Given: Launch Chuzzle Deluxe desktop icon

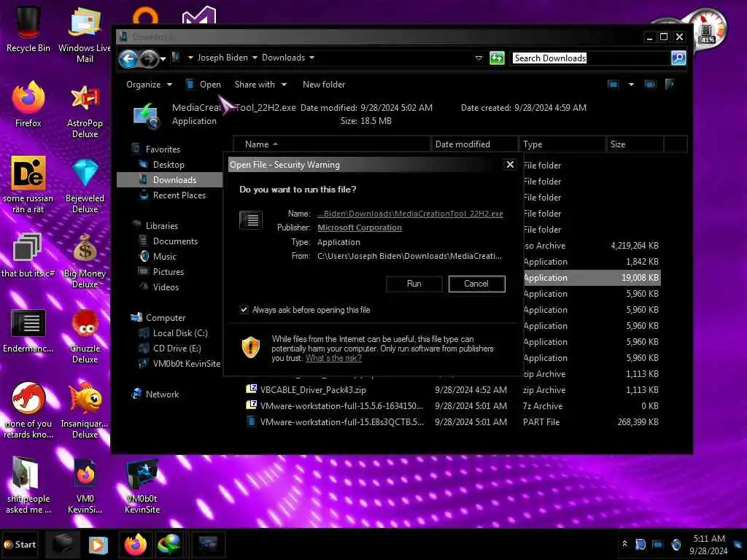Looking at the screenshot, I should (85, 336).
